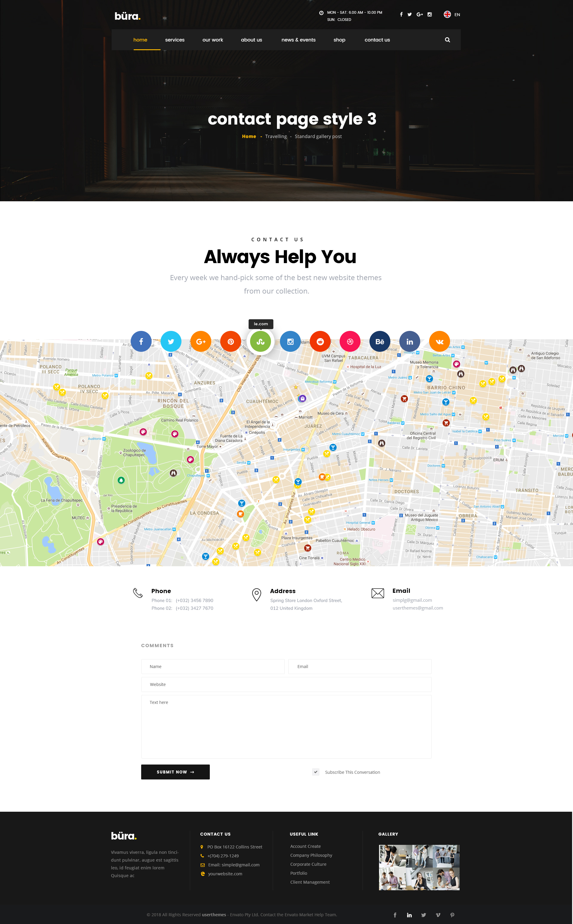Toggle Subscribe This Conversation checkbox
Image resolution: width=573 pixels, height=924 pixels.
(316, 772)
